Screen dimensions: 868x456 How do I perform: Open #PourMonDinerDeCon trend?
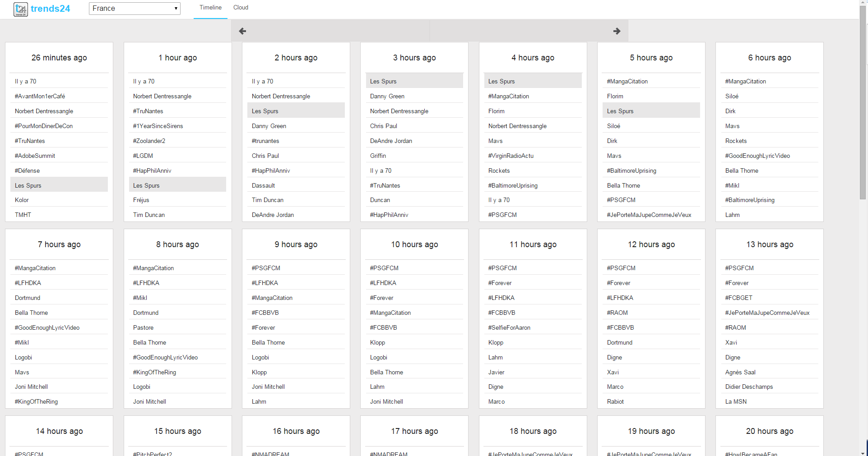click(x=44, y=126)
